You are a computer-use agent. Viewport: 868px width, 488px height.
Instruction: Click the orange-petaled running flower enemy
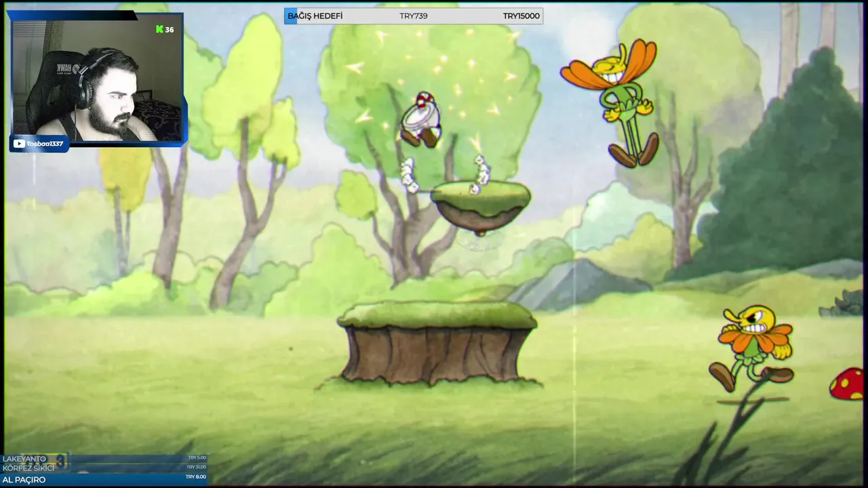tap(753, 348)
